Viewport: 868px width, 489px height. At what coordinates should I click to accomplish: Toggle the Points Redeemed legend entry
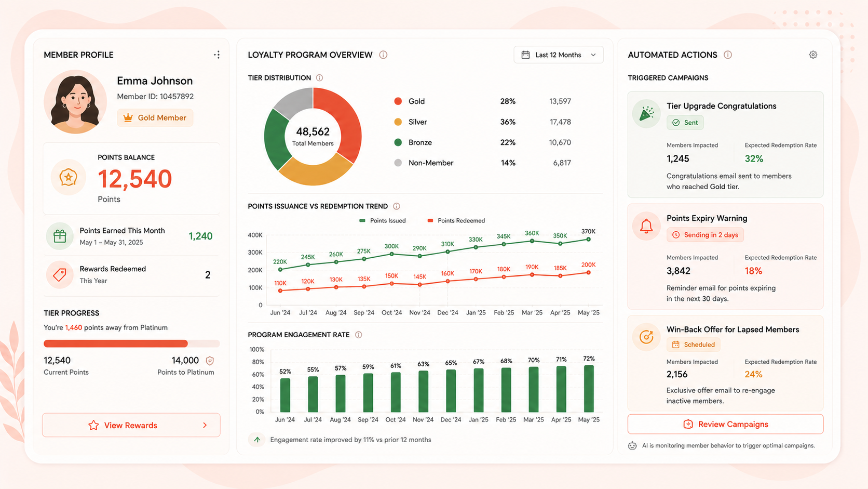[x=456, y=221]
